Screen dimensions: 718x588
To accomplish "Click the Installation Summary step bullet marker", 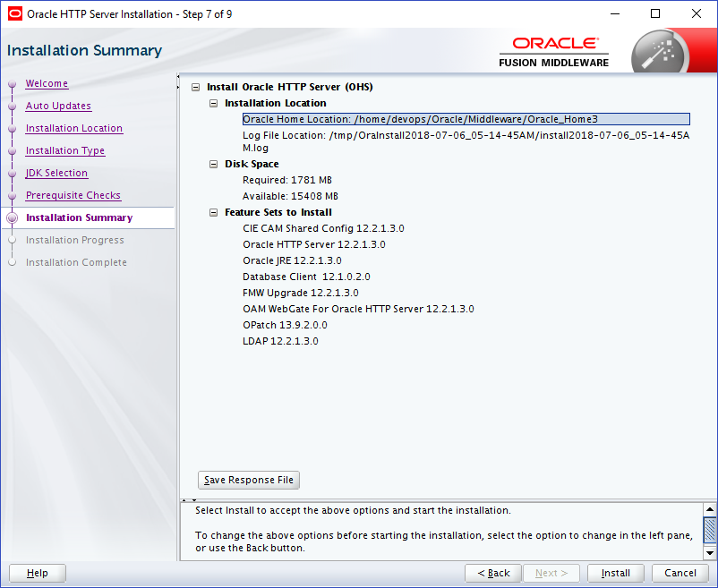I will [x=13, y=217].
